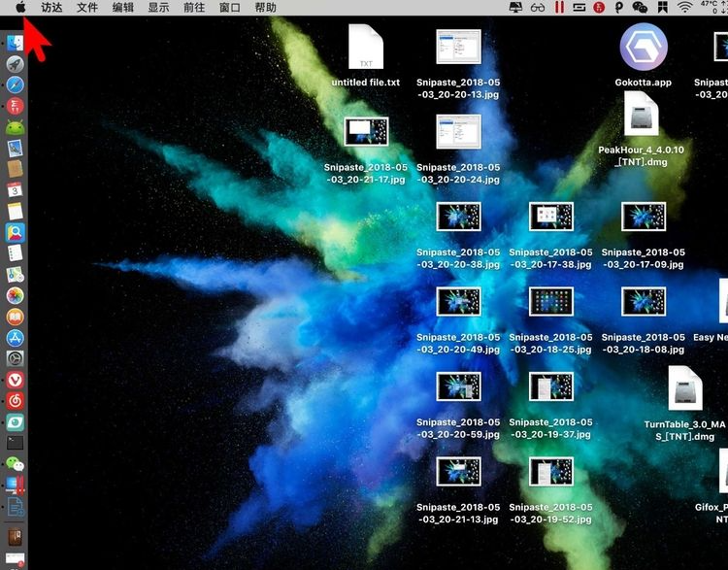Viewport: 728px width, 570px height.
Task: Open the 前往 menu
Action: pos(193,8)
